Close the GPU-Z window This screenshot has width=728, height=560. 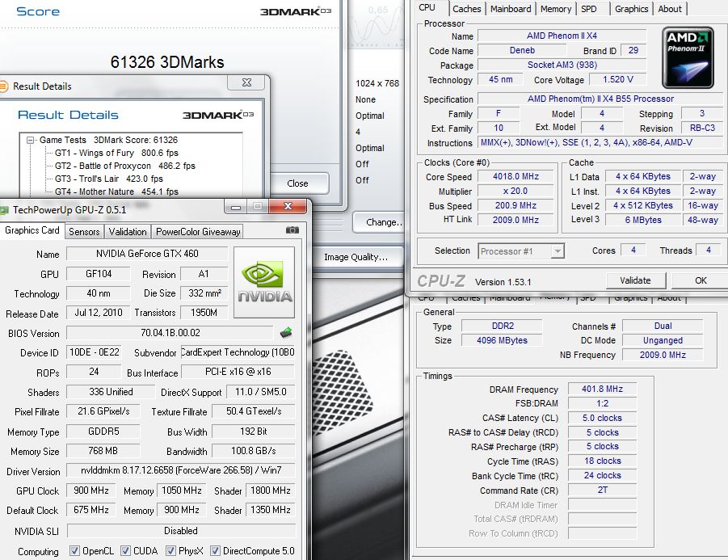288,207
